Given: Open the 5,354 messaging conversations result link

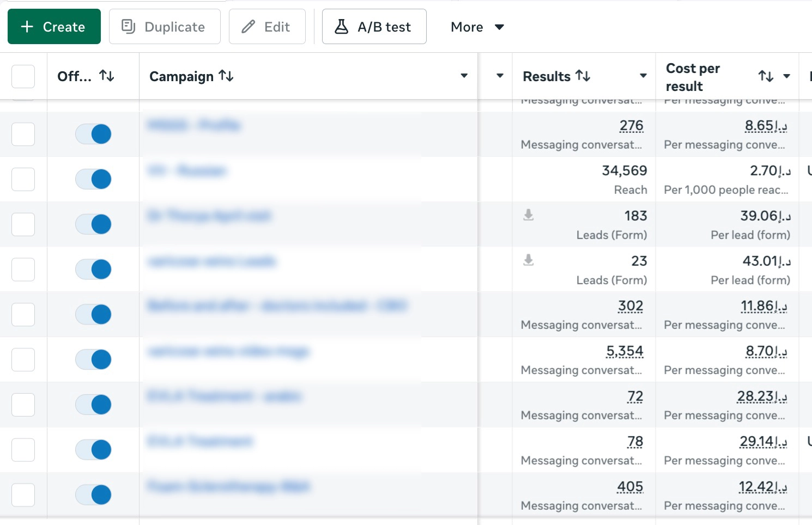Looking at the screenshot, I should [x=625, y=352].
